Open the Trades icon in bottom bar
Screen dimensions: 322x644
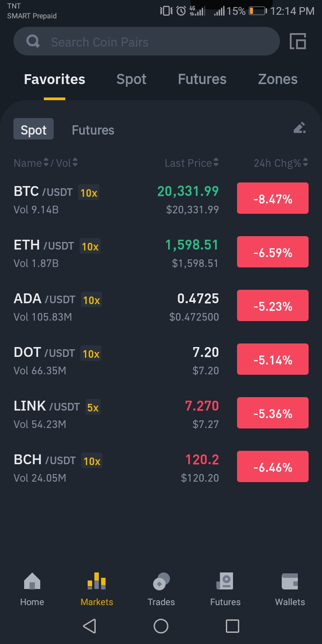161,581
